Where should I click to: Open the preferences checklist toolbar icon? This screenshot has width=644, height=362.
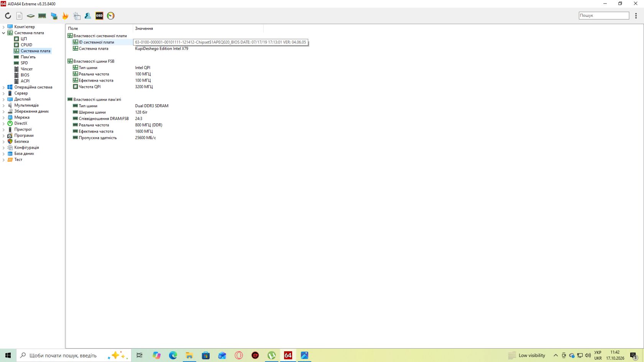77,16
